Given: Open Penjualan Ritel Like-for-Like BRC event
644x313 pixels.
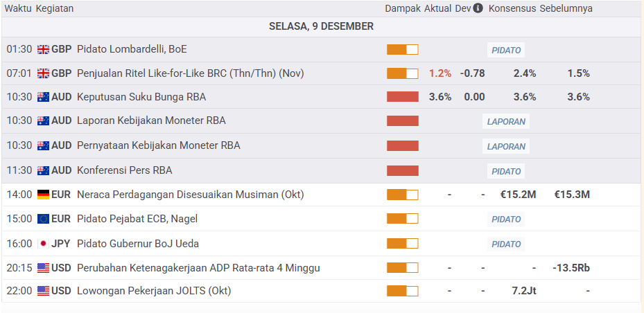Looking at the screenshot, I should (190, 73).
